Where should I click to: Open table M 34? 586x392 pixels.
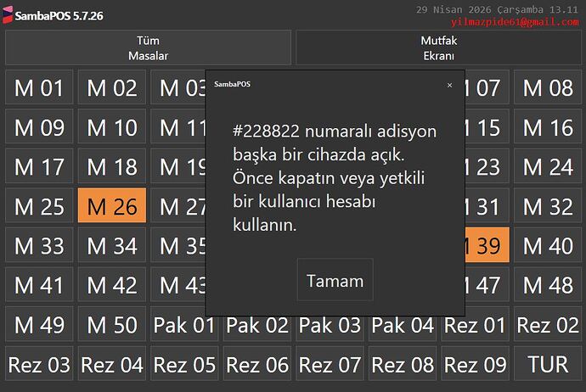(112, 246)
